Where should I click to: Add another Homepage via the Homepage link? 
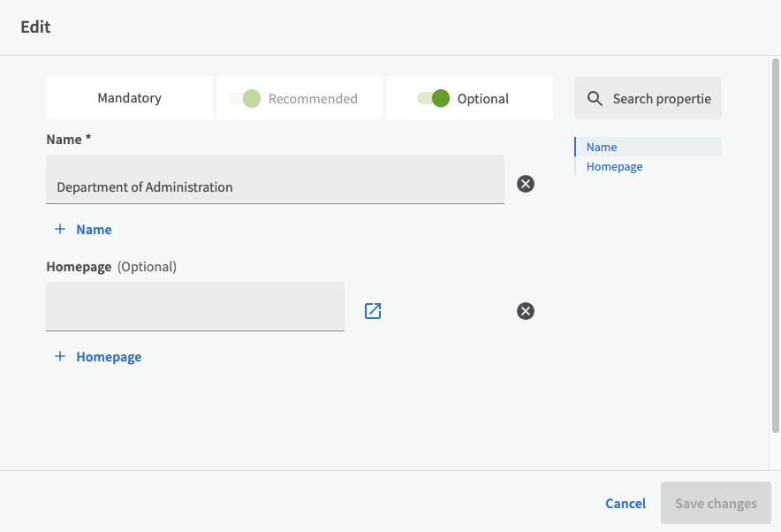[109, 357]
